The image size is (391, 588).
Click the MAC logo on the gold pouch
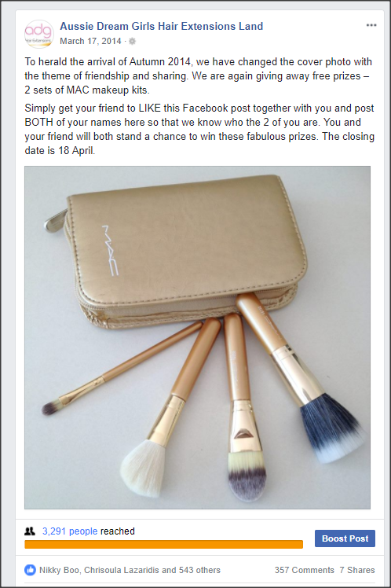(111, 250)
